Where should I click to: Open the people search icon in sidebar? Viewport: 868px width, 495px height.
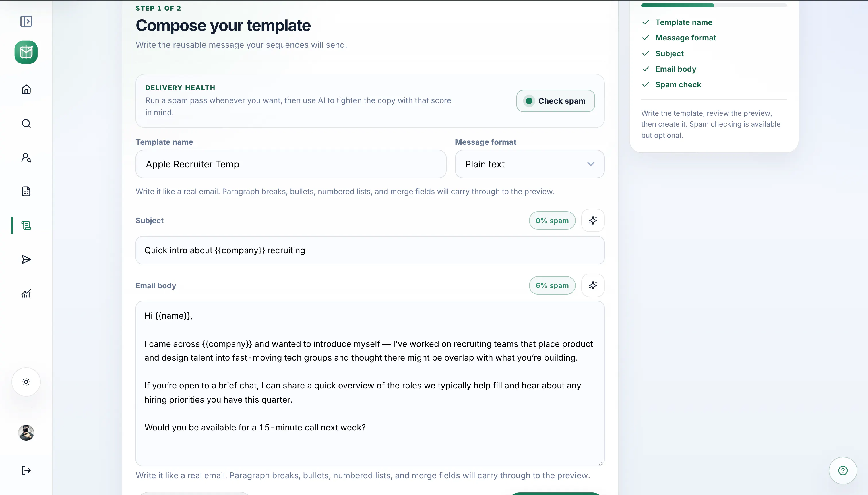[26, 157]
